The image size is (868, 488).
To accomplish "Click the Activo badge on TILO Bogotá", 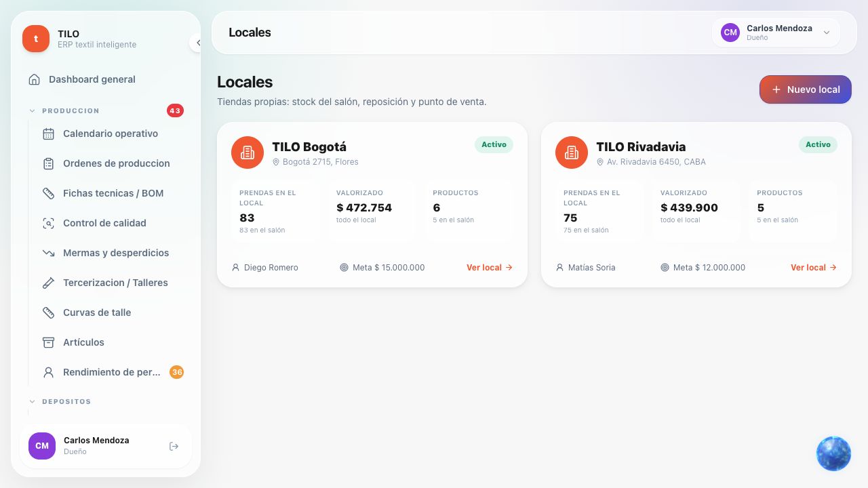I will 494,144.
